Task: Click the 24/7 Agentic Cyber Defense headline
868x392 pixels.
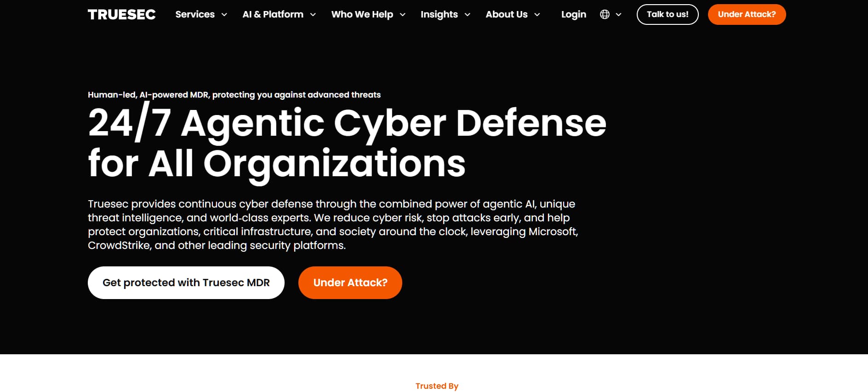Action: point(347,143)
